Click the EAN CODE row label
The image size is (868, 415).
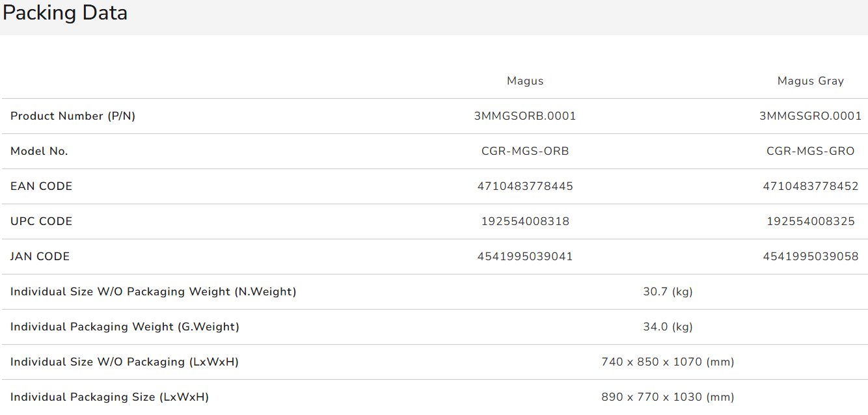pos(41,187)
